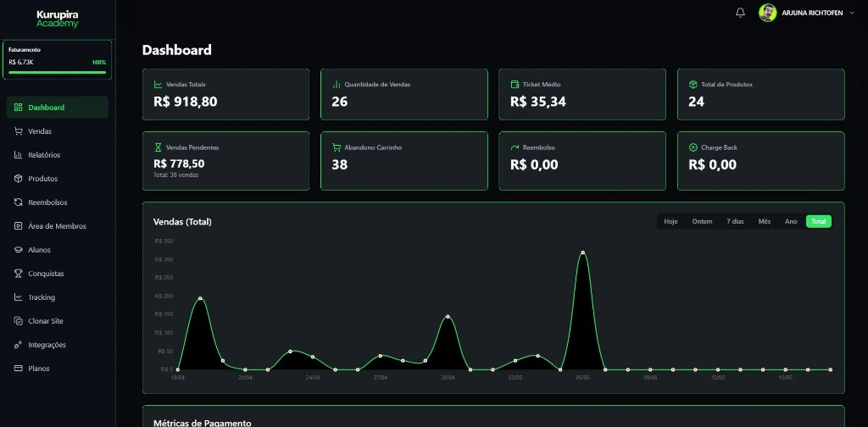Click the Dashboard grid icon in sidebar
868x427 pixels.
(x=19, y=108)
